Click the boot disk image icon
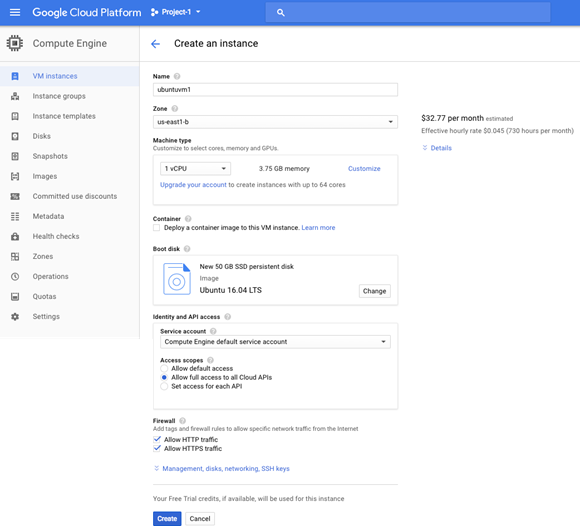The image size is (580, 526). point(177,279)
